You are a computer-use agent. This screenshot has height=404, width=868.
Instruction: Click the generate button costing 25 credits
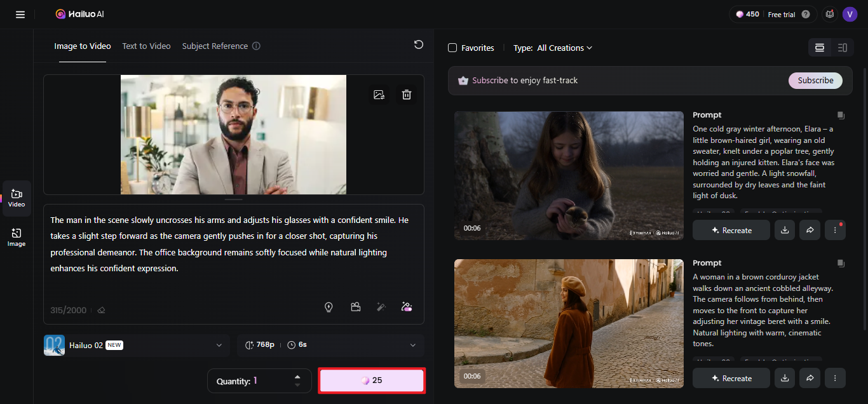(x=372, y=380)
